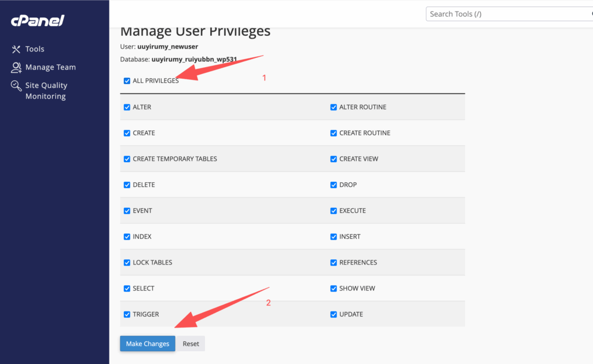Toggle the CREATE ROUTINE checkbox

click(334, 133)
